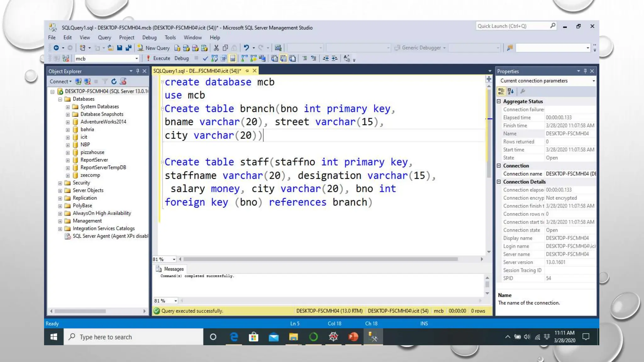The width and height of the screenshot is (644, 362).
Task: Open the File menu
Action: (52, 37)
